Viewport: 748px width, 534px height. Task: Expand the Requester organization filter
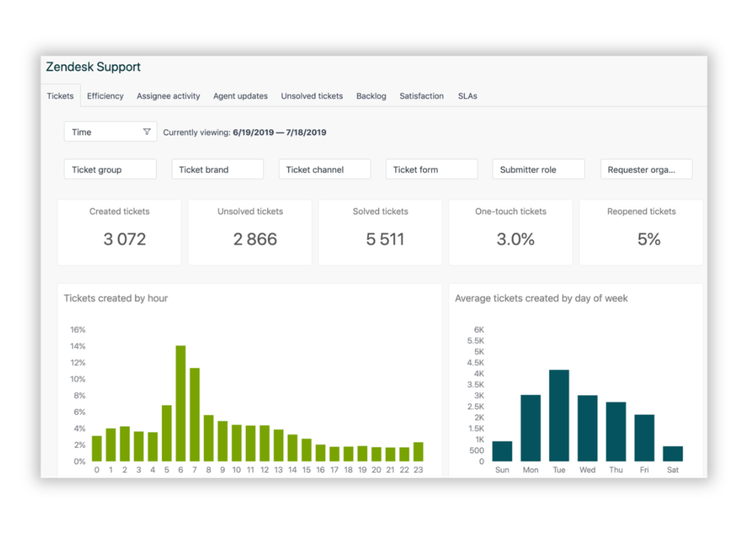tap(646, 170)
